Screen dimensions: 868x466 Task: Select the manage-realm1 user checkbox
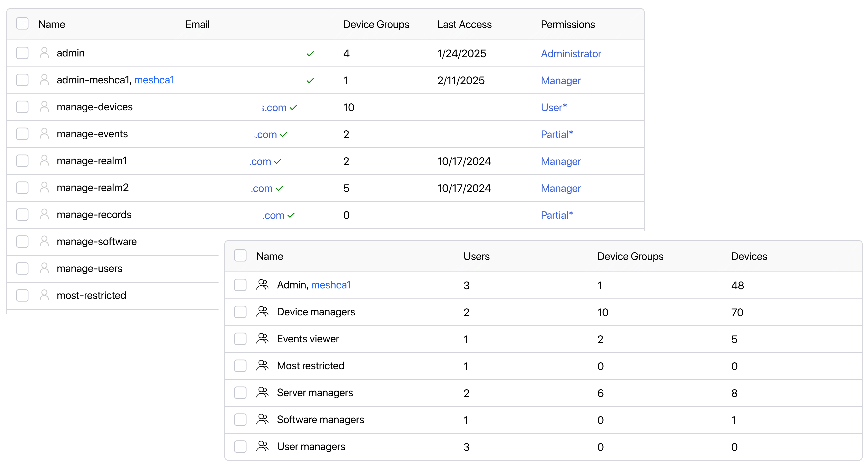click(x=22, y=160)
